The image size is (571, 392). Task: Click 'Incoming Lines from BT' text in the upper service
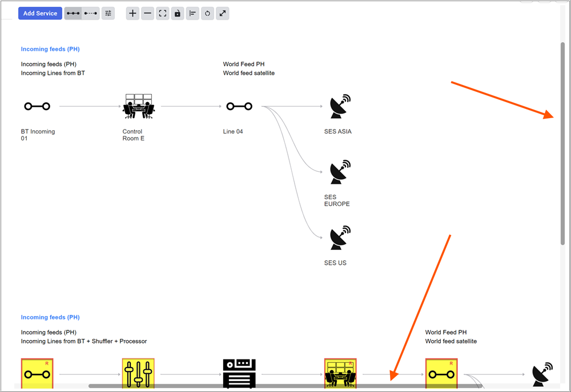pos(53,73)
